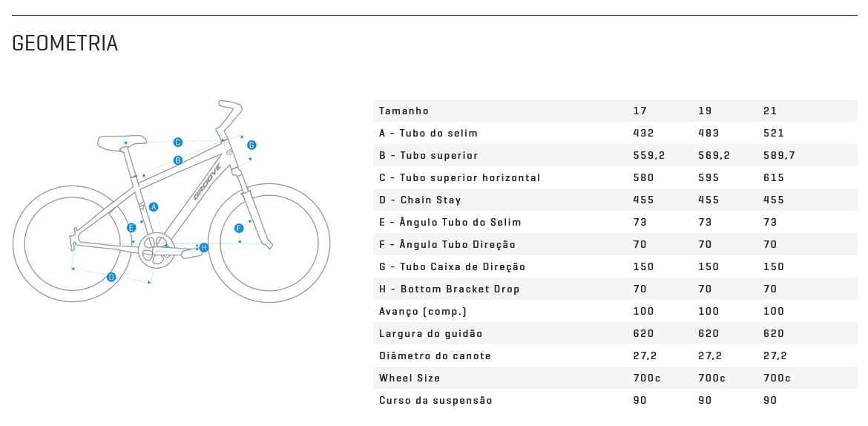Select size 21 column header
The height and width of the screenshot is (426, 868).
pos(770,111)
